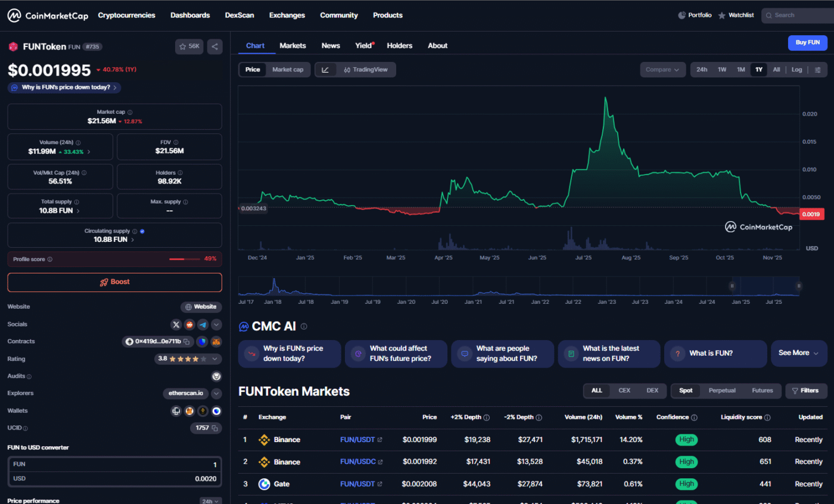834x504 pixels.
Task: Toggle Log scale on chart
Action: point(796,70)
